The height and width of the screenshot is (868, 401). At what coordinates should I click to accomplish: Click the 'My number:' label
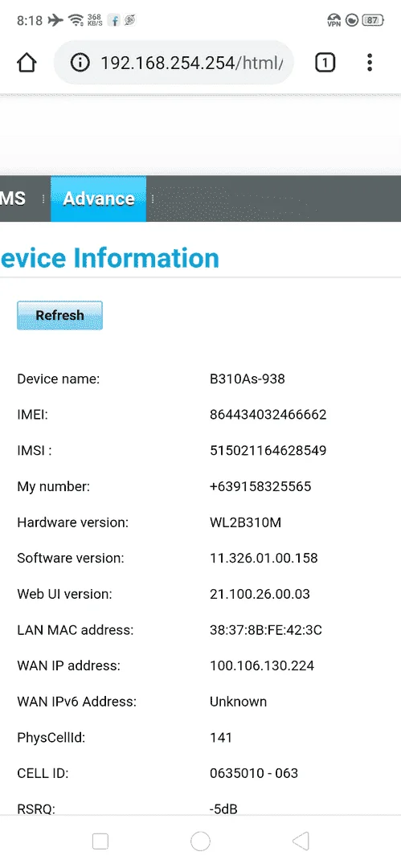(x=53, y=486)
